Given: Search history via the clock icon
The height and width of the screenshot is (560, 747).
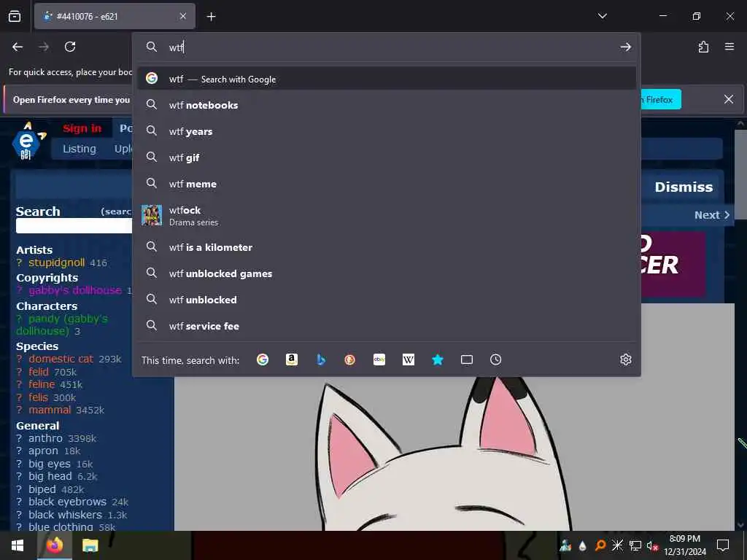Looking at the screenshot, I should 495,359.
